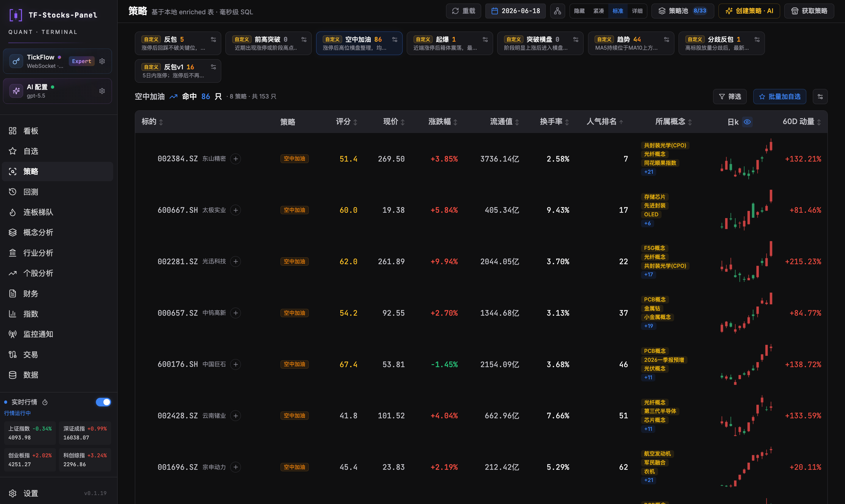Image resolution: width=845 pixels, height=504 pixels.
Task: Select 隐藏 display mode
Action: tap(579, 11)
